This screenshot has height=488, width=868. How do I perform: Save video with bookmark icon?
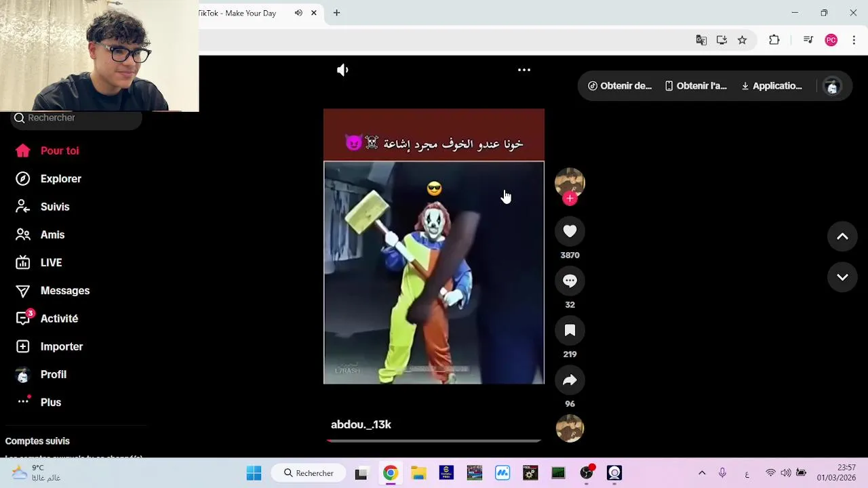[570, 330]
